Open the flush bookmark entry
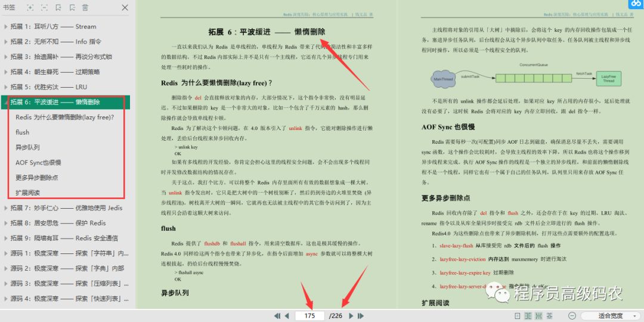The image size is (644, 322). 23,132
